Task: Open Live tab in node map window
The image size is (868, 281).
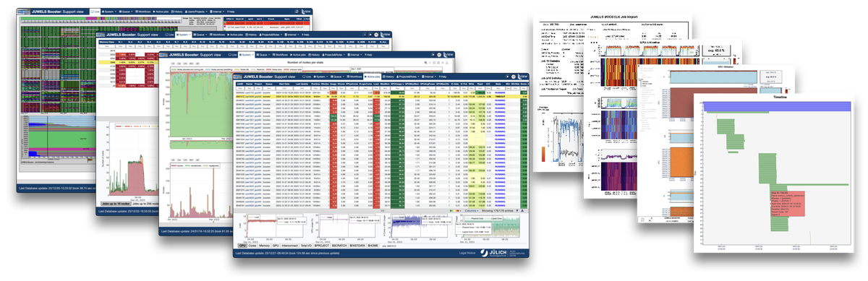Action: click(95, 12)
